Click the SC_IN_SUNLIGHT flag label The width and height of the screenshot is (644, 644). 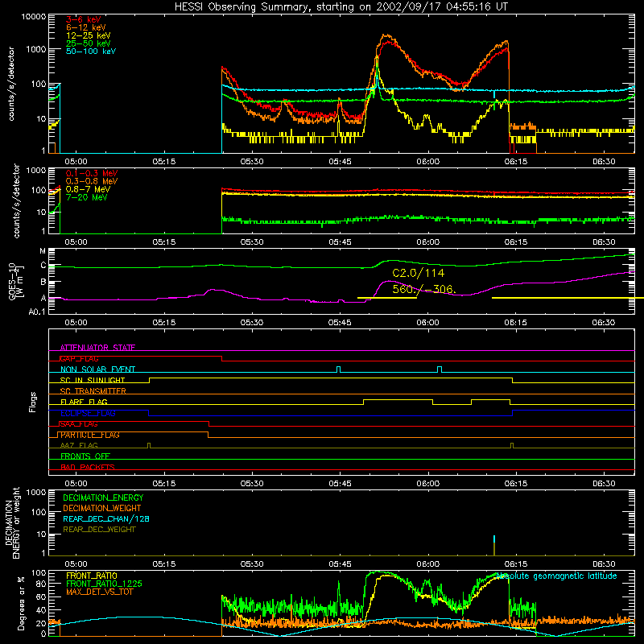pos(93,380)
